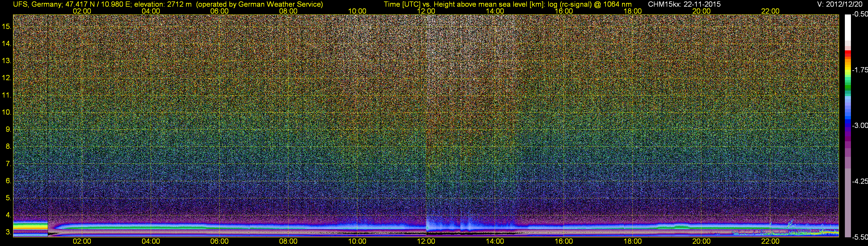Click the '5.' height axis label

click(x=9, y=198)
